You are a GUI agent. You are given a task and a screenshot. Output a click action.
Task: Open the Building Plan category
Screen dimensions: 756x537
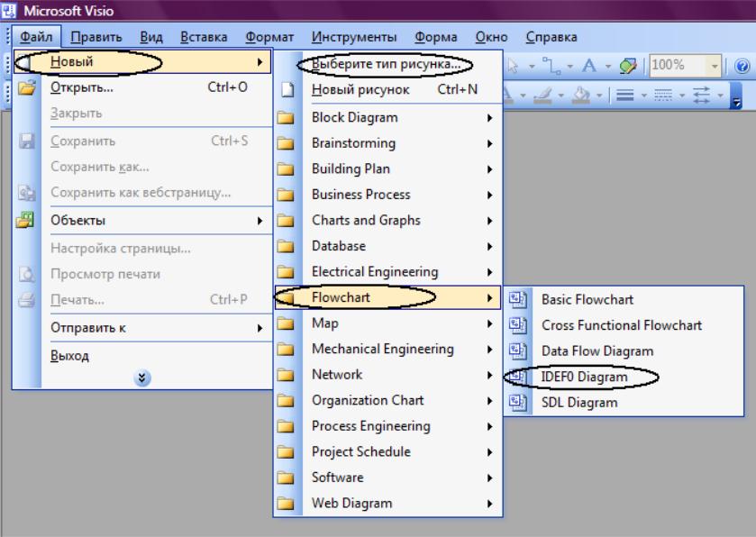click(x=388, y=168)
